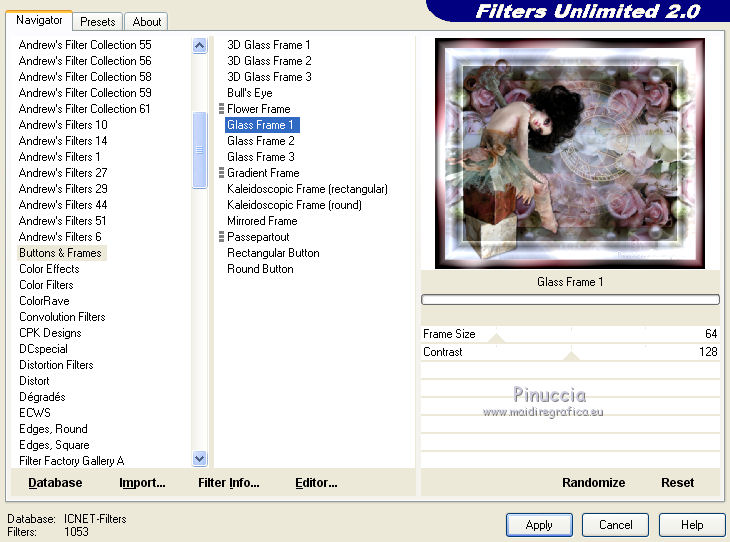730x542 pixels.
Task: Choose the Glass Frame 2 filter
Action: [261, 141]
